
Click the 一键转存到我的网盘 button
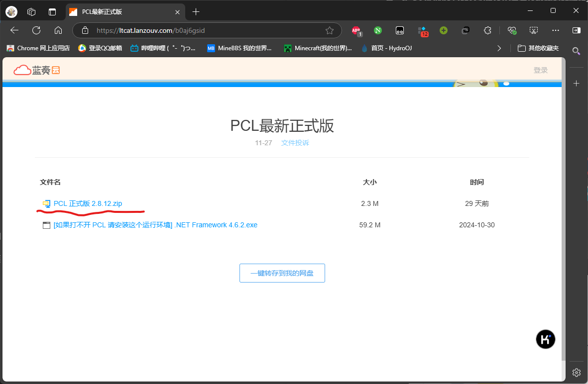click(282, 273)
